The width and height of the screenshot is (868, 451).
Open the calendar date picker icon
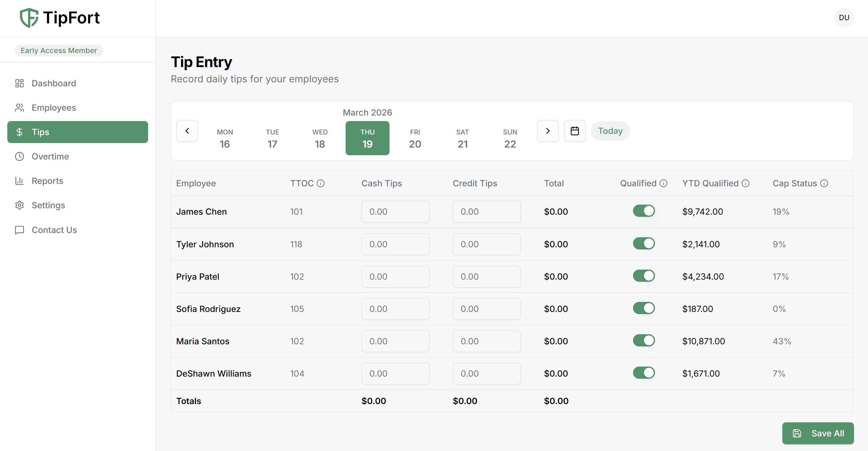[x=575, y=131]
